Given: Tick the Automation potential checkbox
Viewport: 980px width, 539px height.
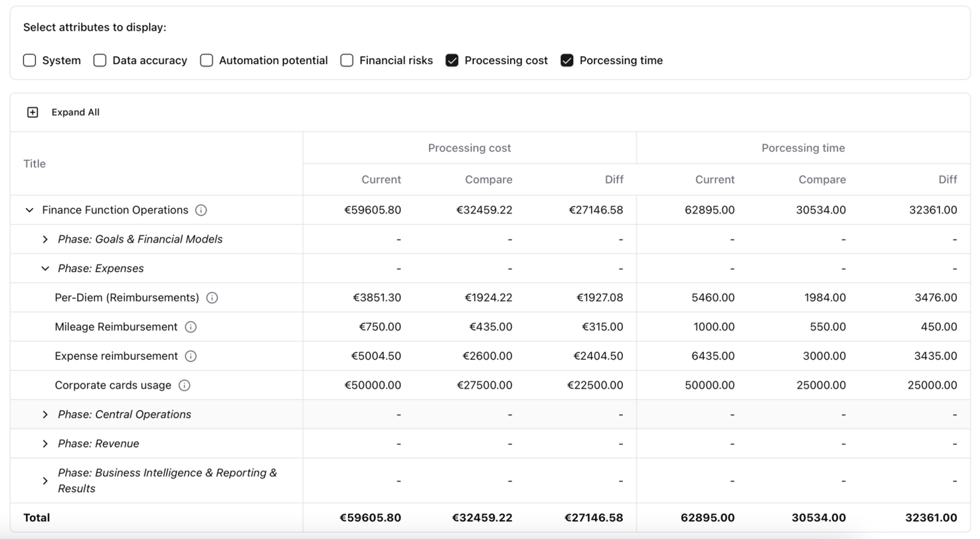Looking at the screenshot, I should pos(206,60).
